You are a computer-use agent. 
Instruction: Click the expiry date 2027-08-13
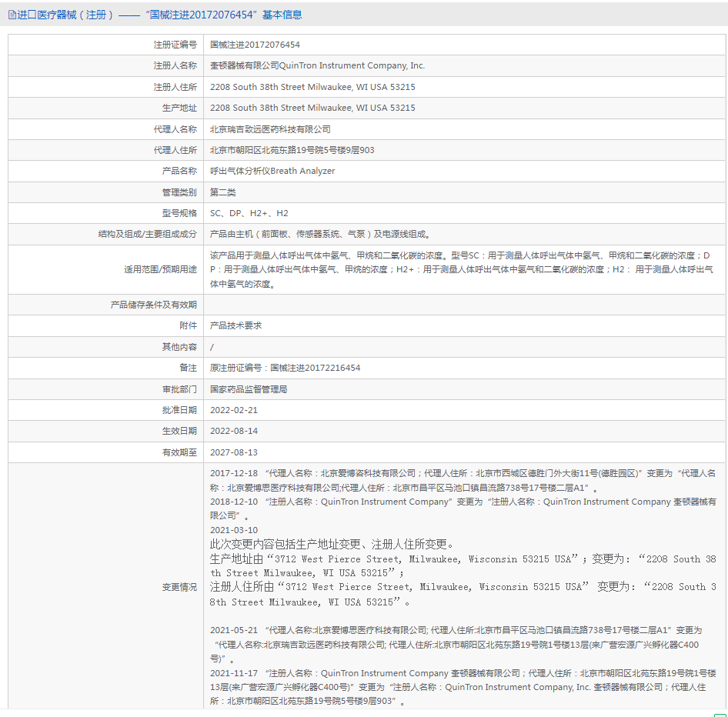pos(233,452)
